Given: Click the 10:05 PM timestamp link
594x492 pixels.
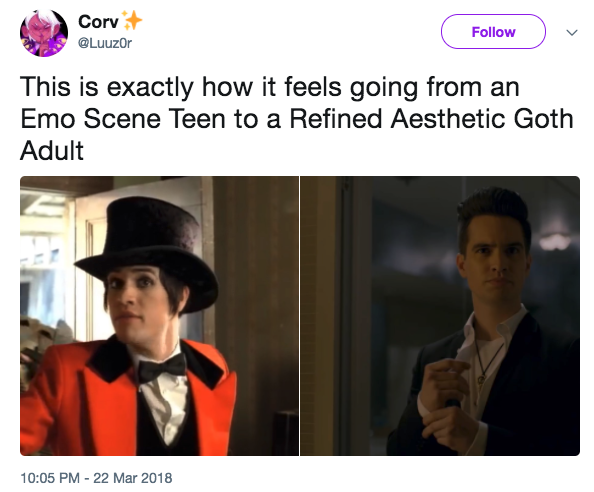Looking at the screenshot, I should (x=50, y=478).
